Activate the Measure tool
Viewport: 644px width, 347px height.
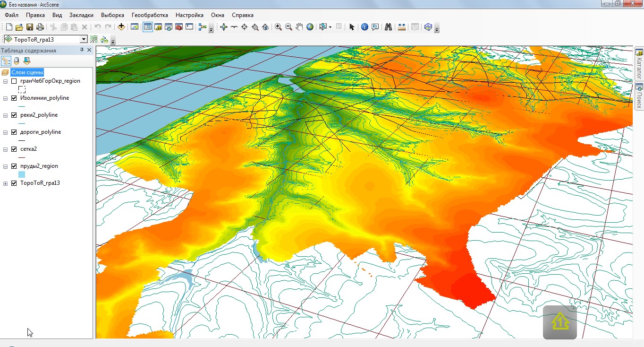pos(402,27)
